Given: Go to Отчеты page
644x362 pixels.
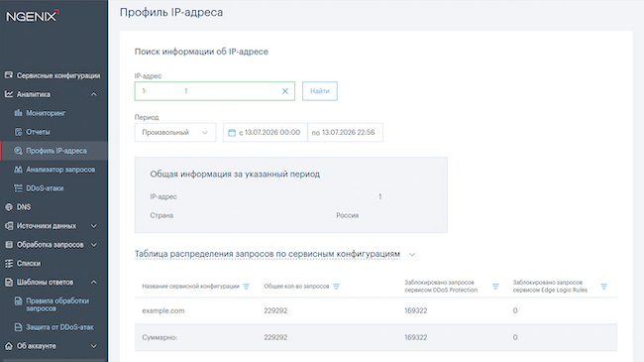Looking at the screenshot, I should pos(38,132).
